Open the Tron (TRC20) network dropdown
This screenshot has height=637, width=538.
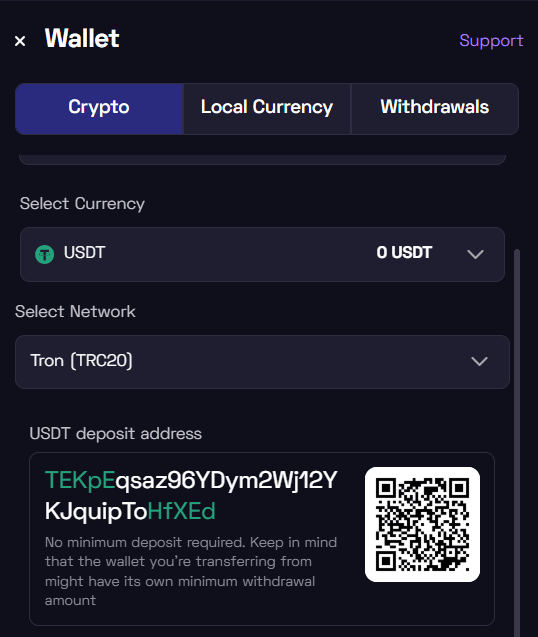pos(262,362)
